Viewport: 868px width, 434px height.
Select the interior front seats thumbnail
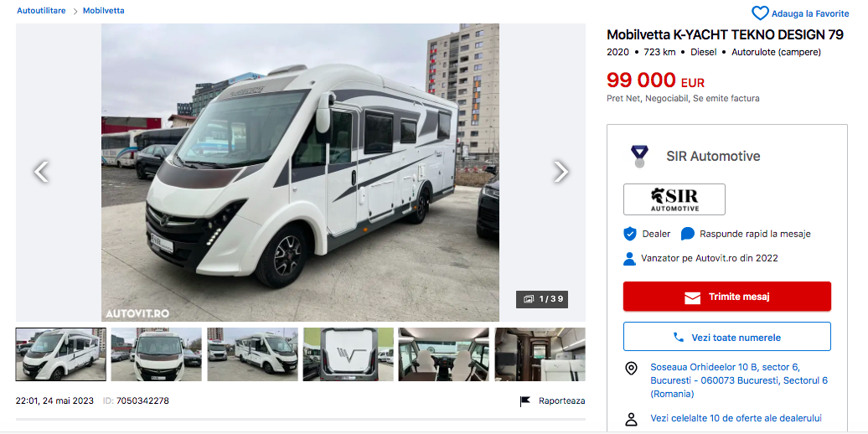(444, 354)
